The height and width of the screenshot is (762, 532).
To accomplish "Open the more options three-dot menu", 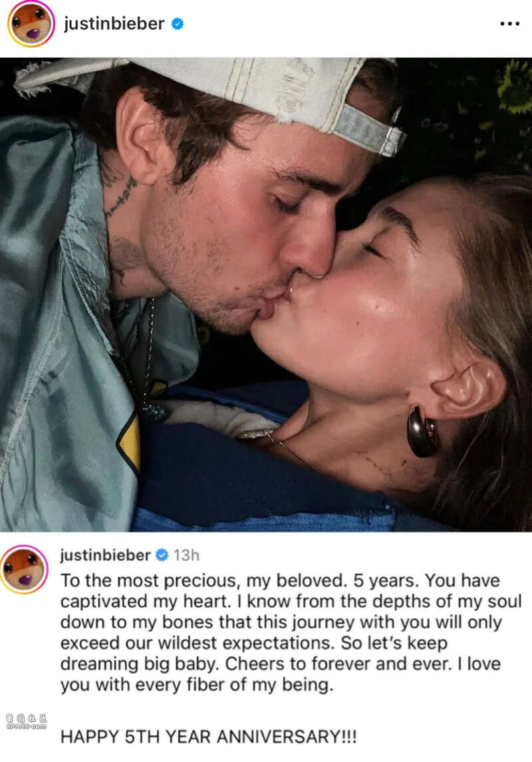I will tap(509, 23).
